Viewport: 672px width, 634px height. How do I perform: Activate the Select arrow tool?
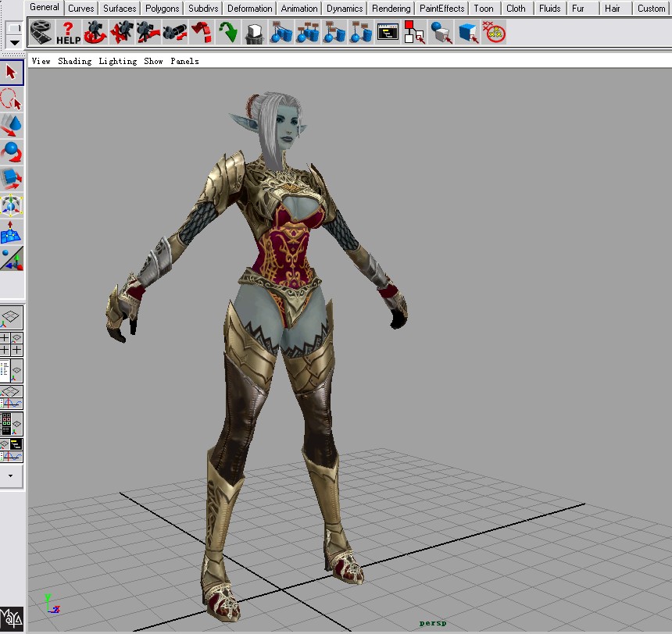[12, 73]
